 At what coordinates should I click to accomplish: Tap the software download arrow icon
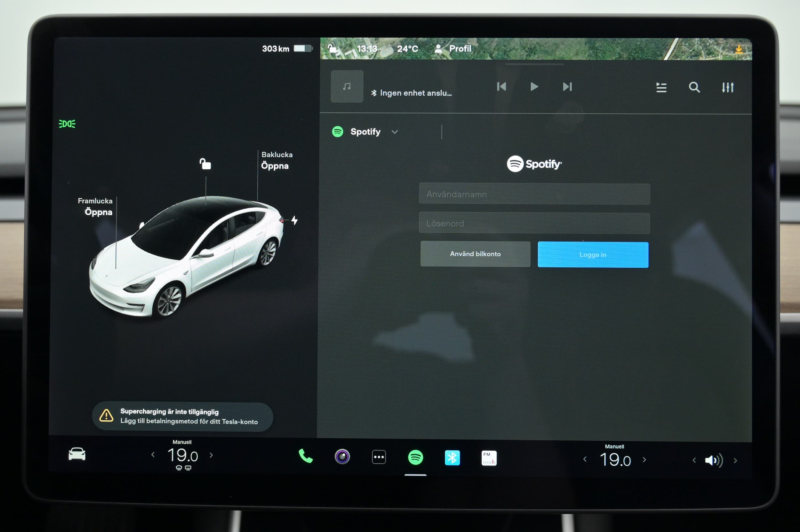pyautogui.click(x=739, y=49)
